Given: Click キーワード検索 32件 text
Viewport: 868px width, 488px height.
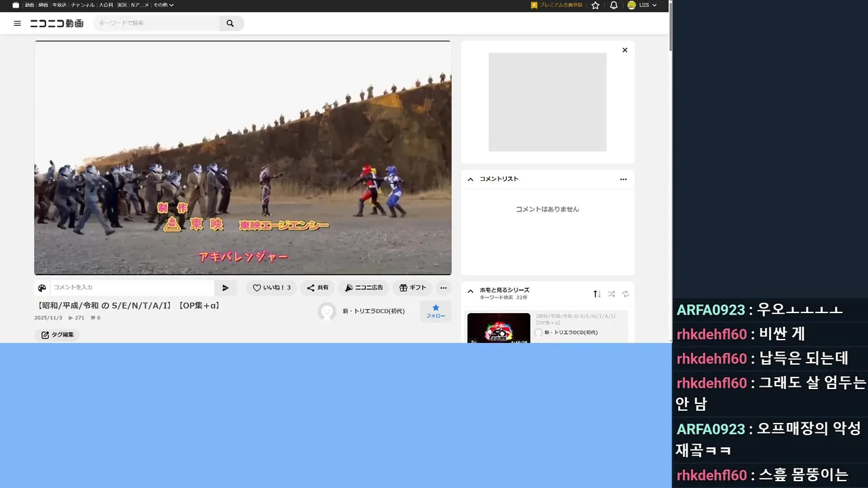Looking at the screenshot, I should click(x=503, y=298).
